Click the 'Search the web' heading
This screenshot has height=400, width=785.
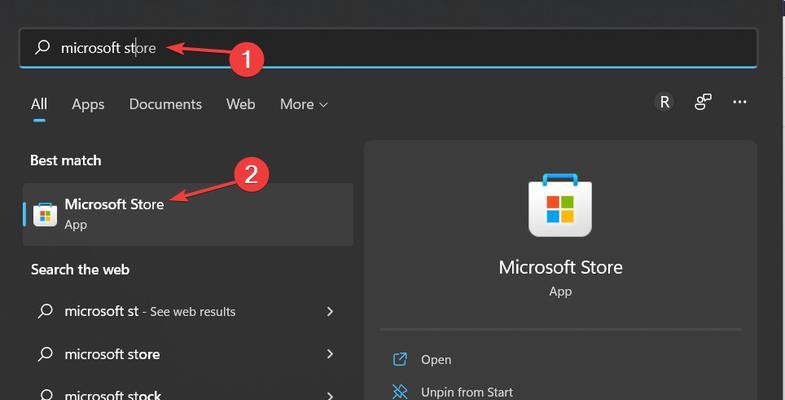(x=80, y=269)
